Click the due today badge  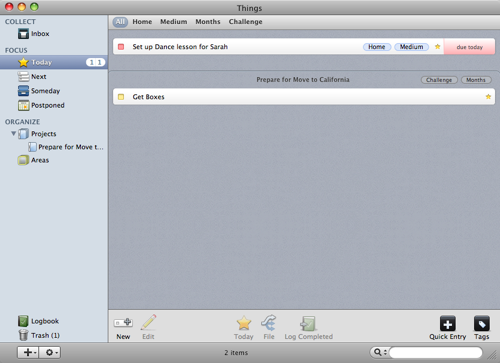[x=469, y=47]
